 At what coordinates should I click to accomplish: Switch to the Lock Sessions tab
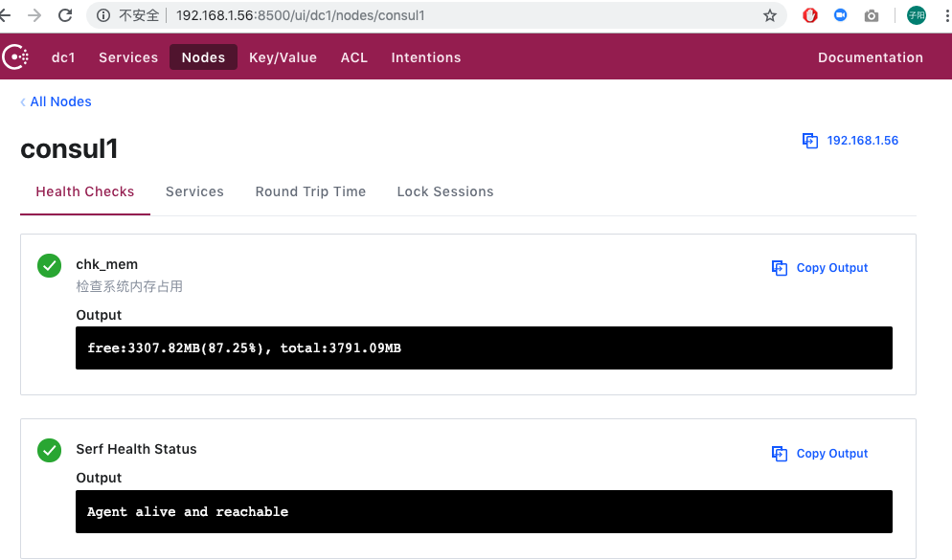pos(445,191)
